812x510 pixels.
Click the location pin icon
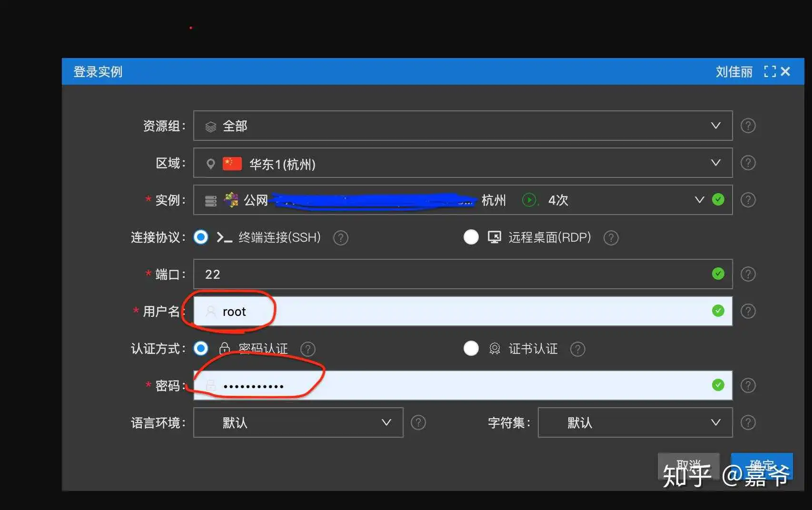tap(210, 164)
